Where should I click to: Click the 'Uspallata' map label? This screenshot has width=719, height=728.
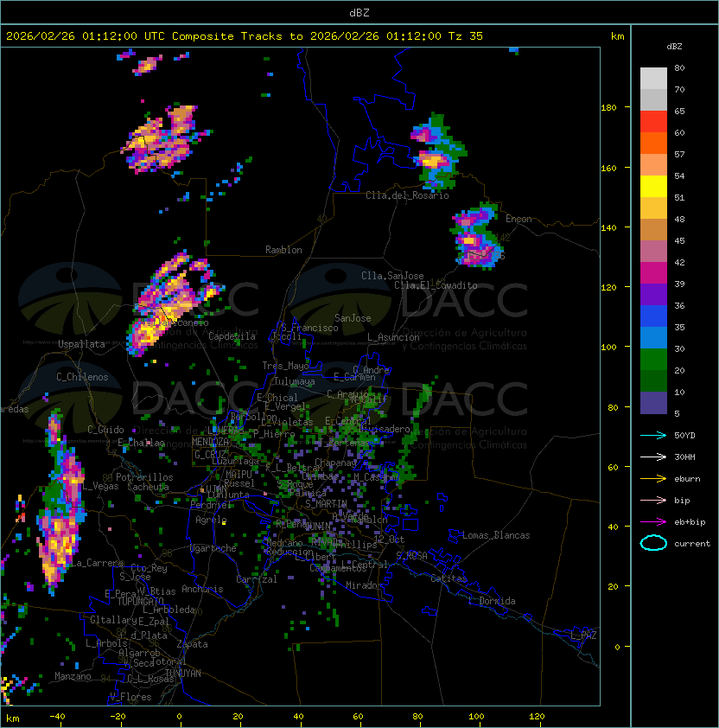(x=81, y=344)
